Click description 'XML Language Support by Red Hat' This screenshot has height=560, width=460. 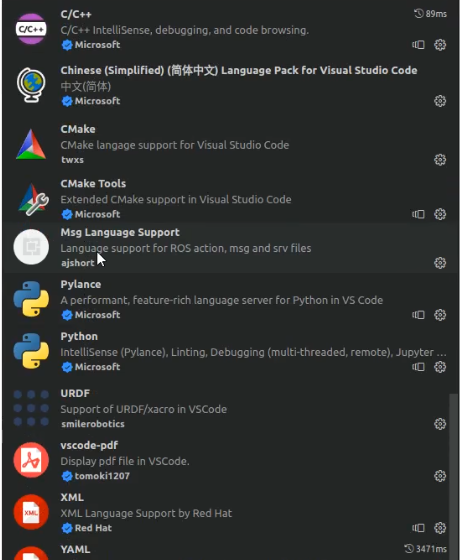(146, 513)
